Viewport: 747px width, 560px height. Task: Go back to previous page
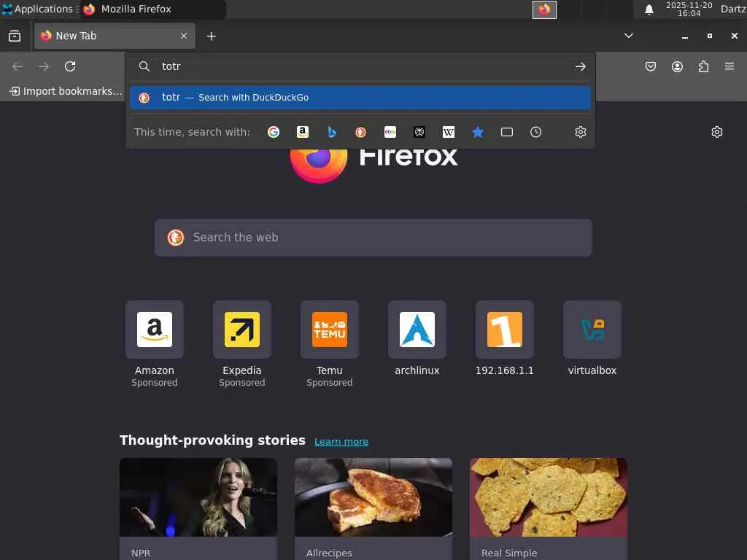click(18, 66)
